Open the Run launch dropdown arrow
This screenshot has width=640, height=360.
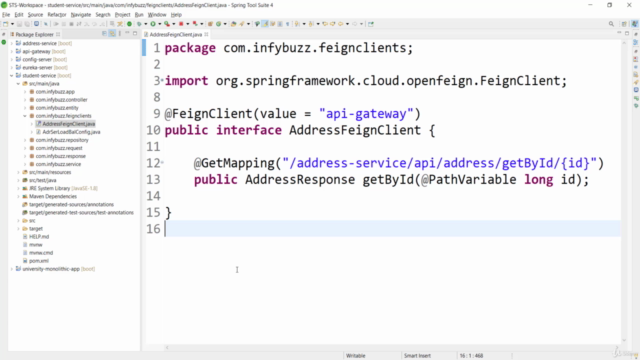[160, 24]
